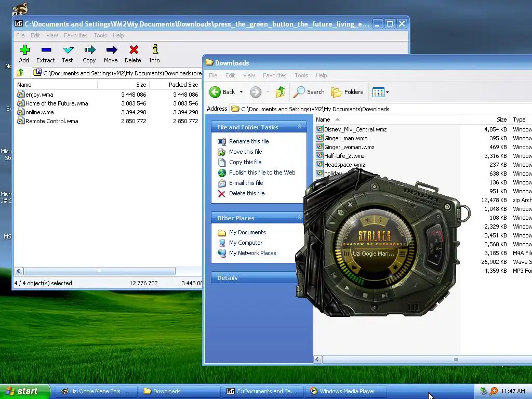The image size is (532, 399).
Task: Select Disney_Mix_Central.wmz in Downloads
Action: (355, 129)
